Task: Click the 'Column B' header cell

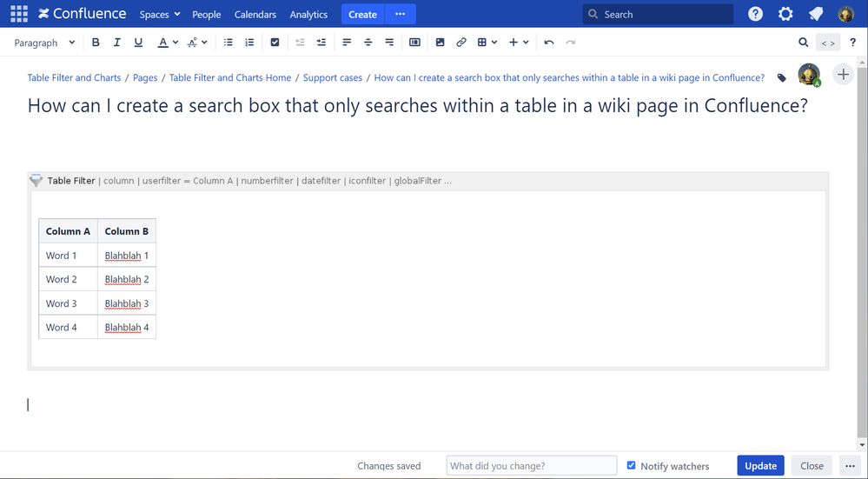Action: coord(127,231)
